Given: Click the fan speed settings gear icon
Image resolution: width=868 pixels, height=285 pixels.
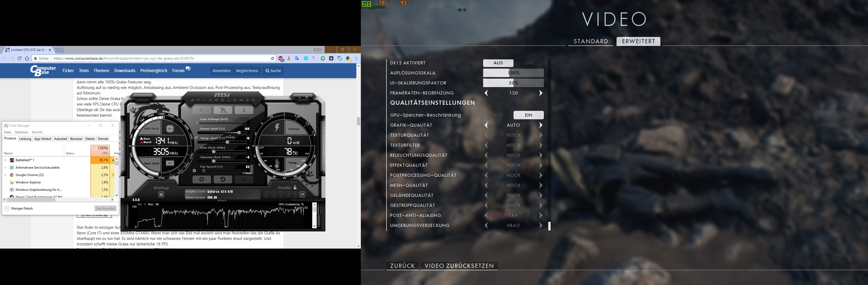Looking at the screenshot, I should (x=194, y=171).
